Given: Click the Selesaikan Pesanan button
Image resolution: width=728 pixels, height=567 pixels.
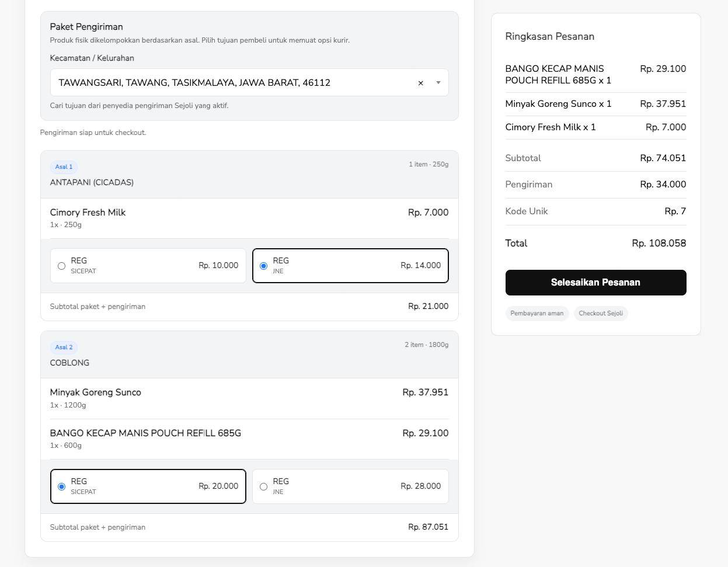Looking at the screenshot, I should 595,283.
